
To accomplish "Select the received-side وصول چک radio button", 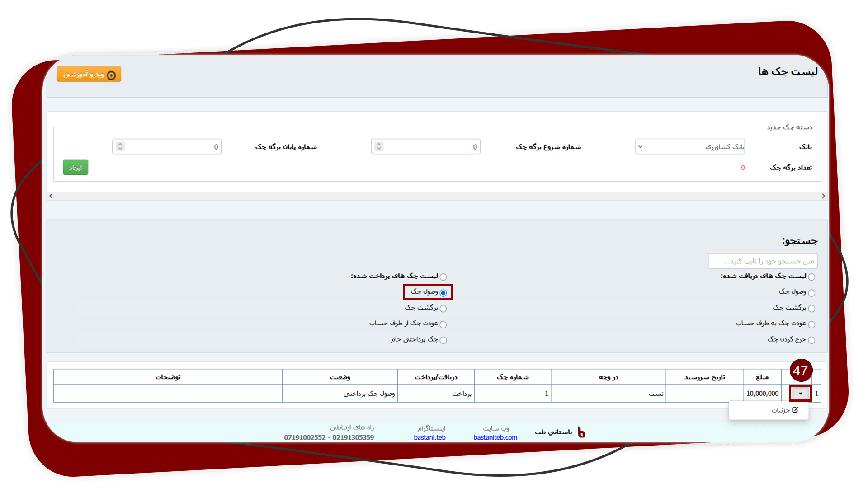I will pyautogui.click(x=811, y=293).
